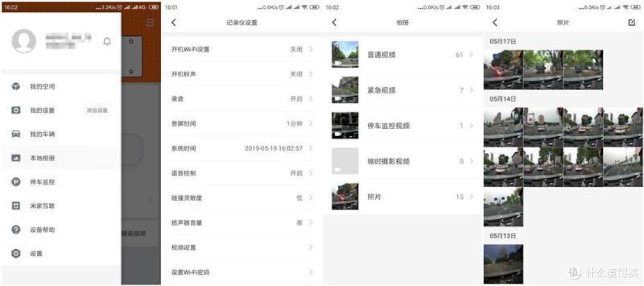Expand 录音 row chevron
Image resolution: width=644 pixels, height=286 pixels.
311,99
